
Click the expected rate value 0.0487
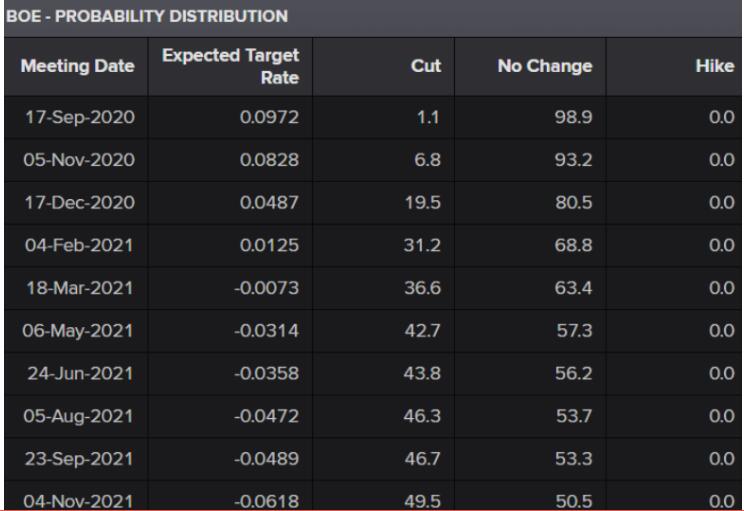(x=270, y=203)
